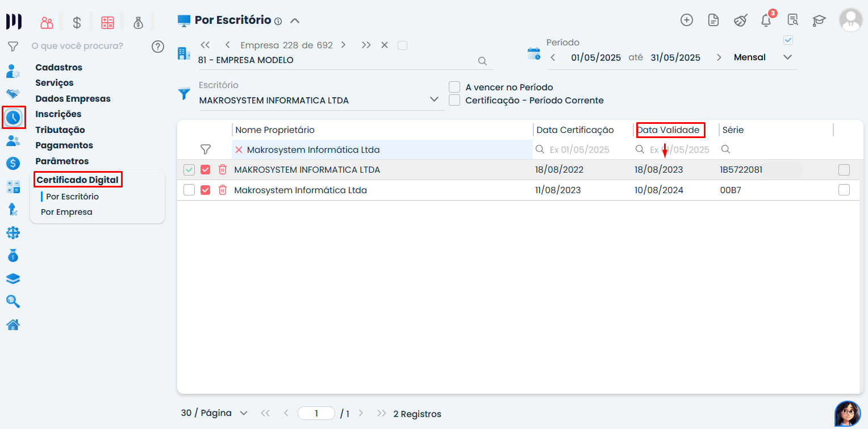Open the blue gear wheel sidebar icon
Image resolution: width=868 pixels, height=429 pixels.
[x=13, y=232]
